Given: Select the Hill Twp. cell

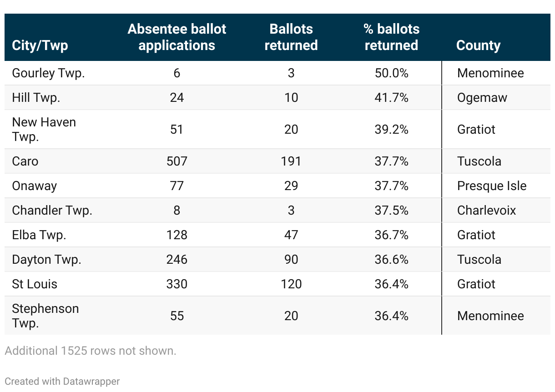Looking at the screenshot, I should tap(36, 98).
